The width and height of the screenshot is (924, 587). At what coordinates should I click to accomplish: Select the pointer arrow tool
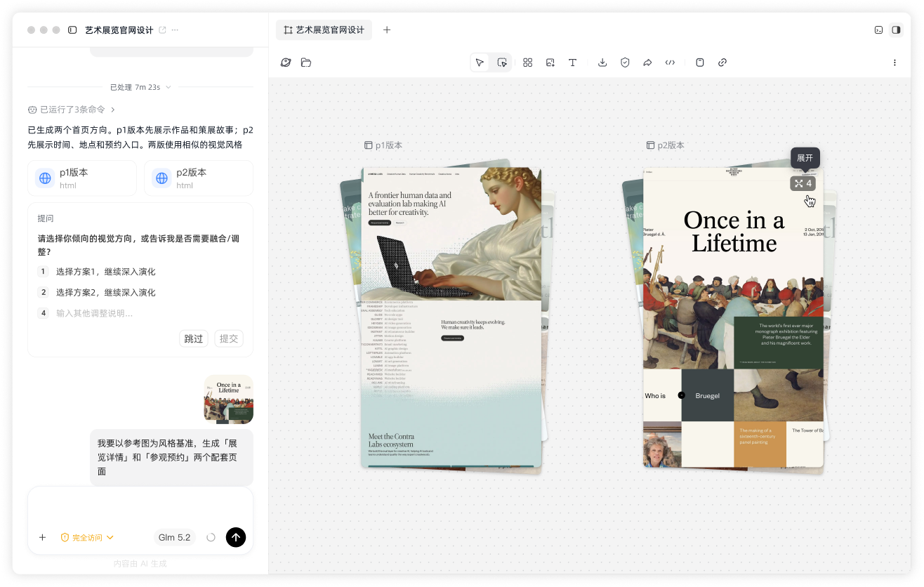pos(480,62)
